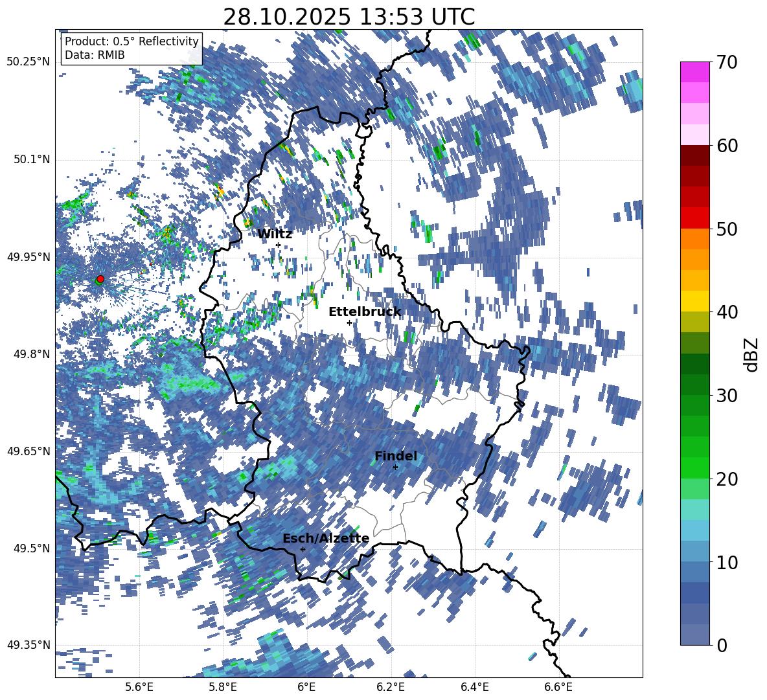
Task: Click longitude label 6°E
Action: 306,687
